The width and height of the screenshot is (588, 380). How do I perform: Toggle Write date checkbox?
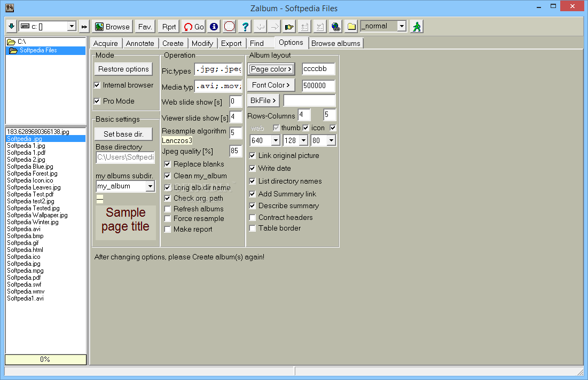tap(253, 168)
